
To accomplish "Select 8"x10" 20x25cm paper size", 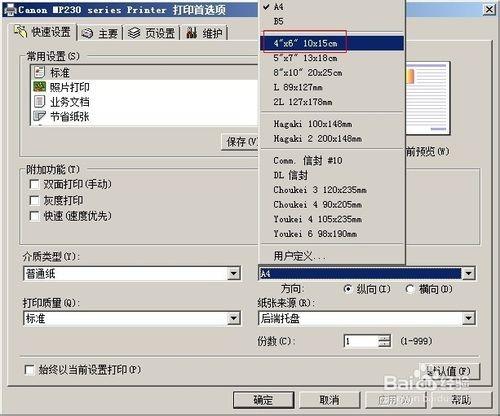I will 332,72.
